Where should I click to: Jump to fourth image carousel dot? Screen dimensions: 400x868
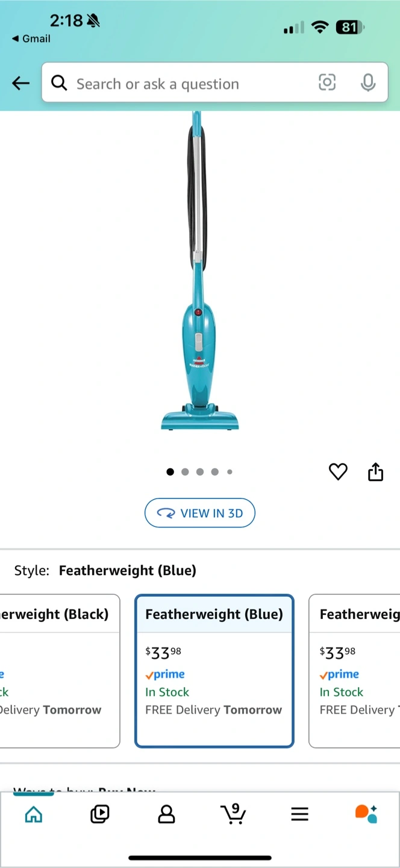pyautogui.click(x=214, y=472)
